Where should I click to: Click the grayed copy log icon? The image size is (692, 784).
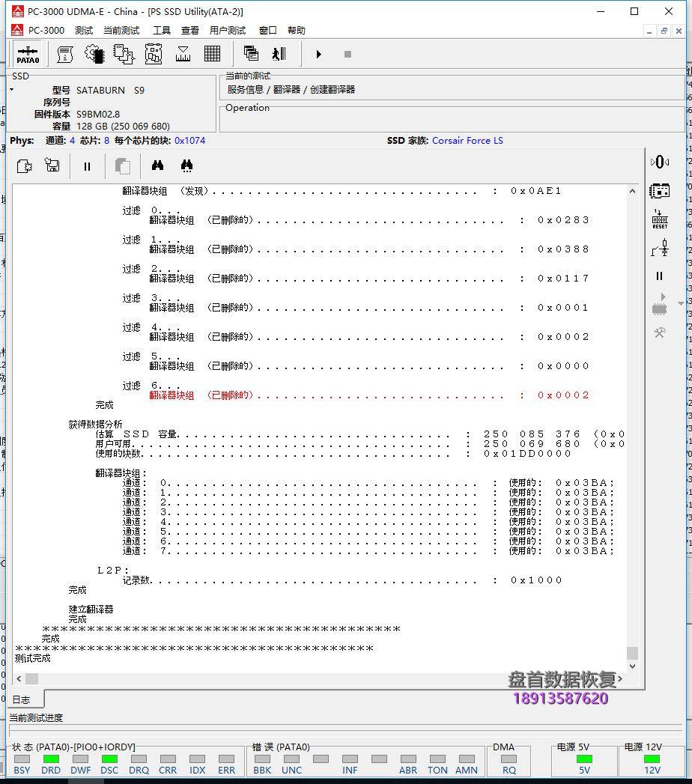pyautogui.click(x=123, y=166)
